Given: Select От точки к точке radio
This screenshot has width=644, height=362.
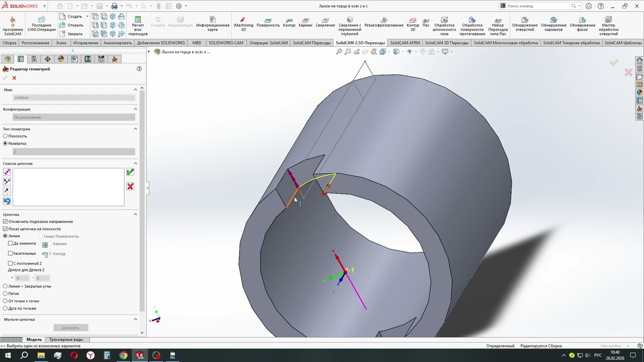Looking at the screenshot, I should [x=6, y=301].
